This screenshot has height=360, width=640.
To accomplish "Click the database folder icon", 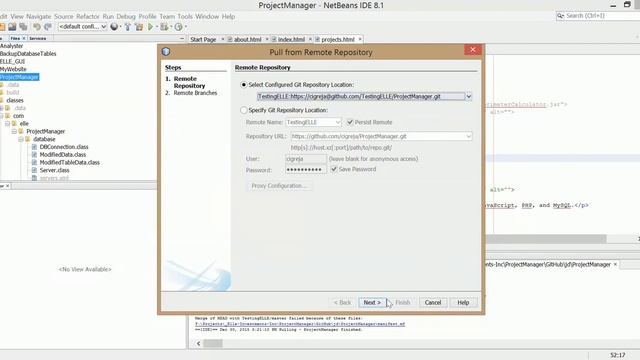I will tap(28, 139).
